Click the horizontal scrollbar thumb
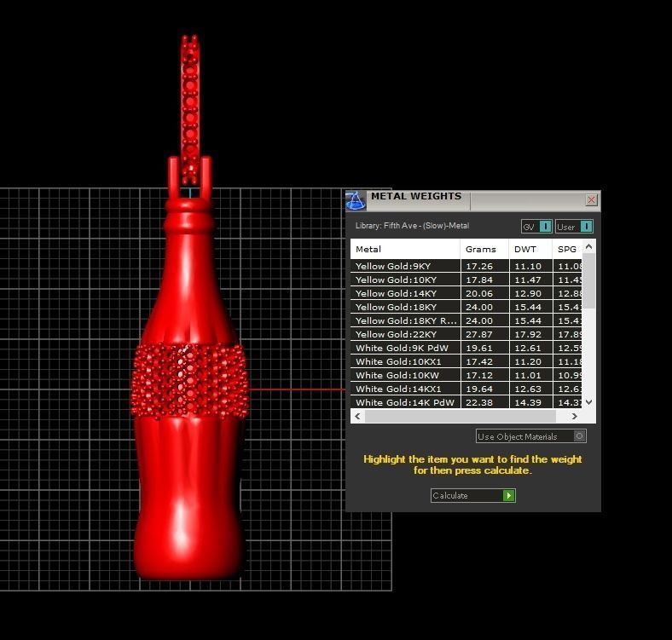This screenshot has width=672, height=640. pyautogui.click(x=461, y=416)
